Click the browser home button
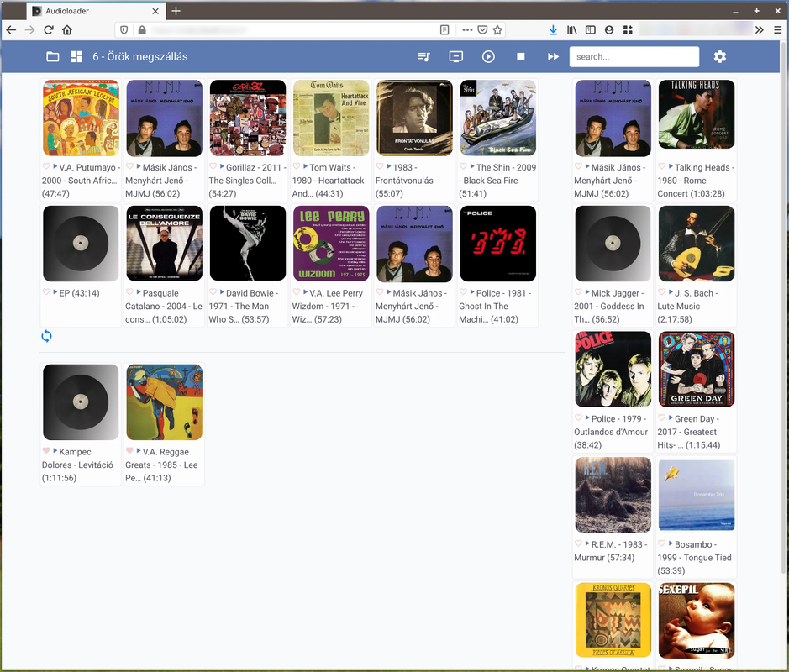 click(69, 29)
